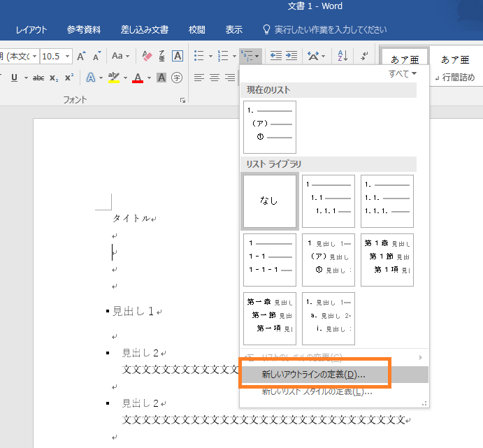
Task: Toggle underline formatting
Action: pos(14,78)
